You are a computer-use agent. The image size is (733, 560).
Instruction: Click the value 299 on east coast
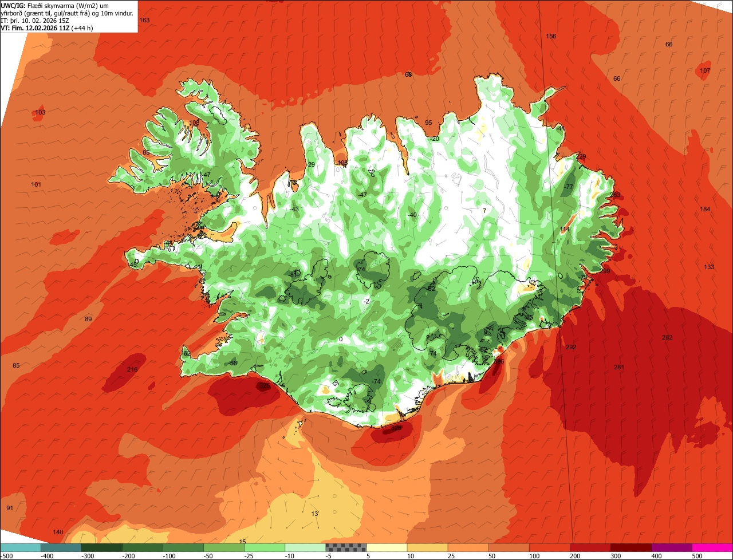[x=605, y=271]
